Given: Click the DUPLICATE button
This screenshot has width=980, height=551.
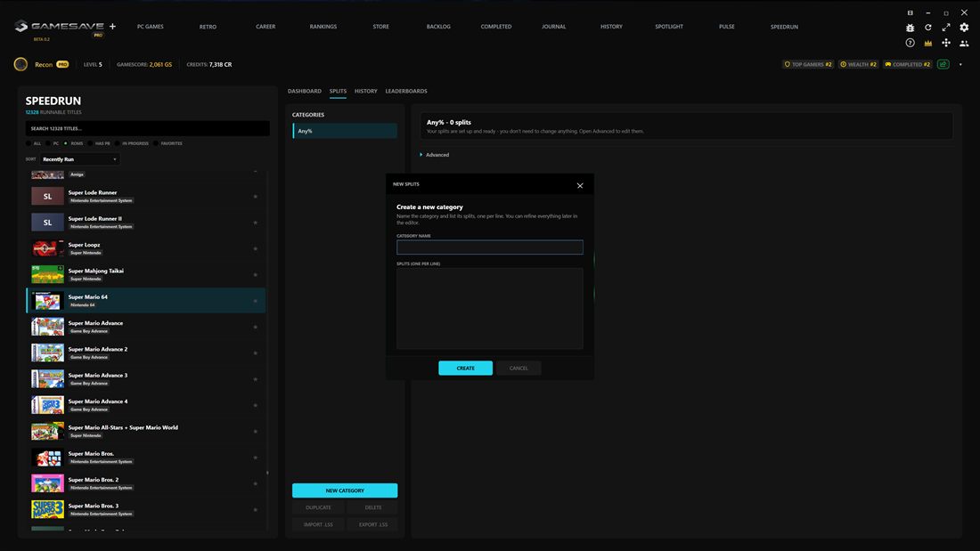Looking at the screenshot, I should point(318,507).
